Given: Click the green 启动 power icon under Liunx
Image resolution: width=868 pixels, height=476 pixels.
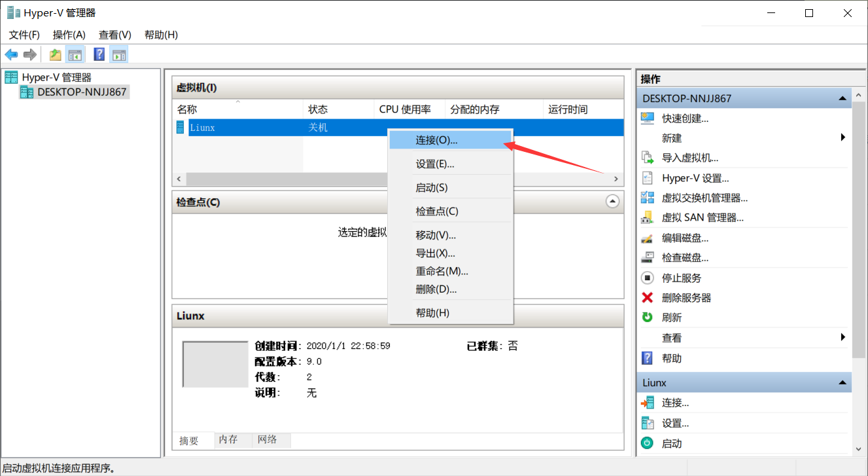Looking at the screenshot, I should (648, 443).
